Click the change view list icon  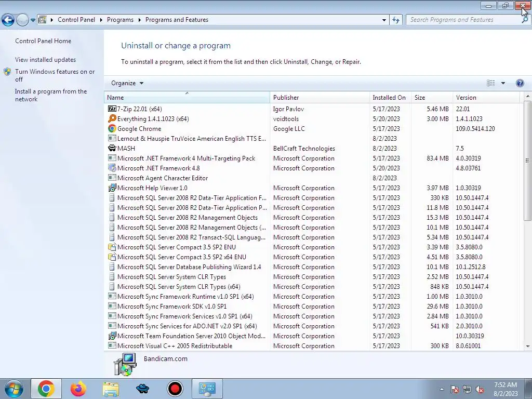tap(490, 83)
